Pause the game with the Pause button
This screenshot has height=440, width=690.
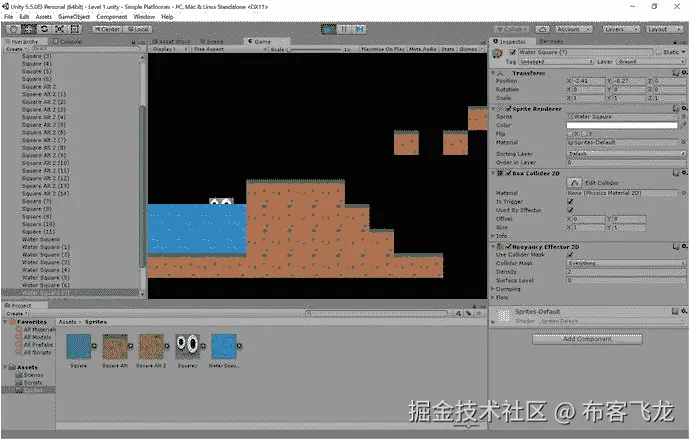coord(344,29)
